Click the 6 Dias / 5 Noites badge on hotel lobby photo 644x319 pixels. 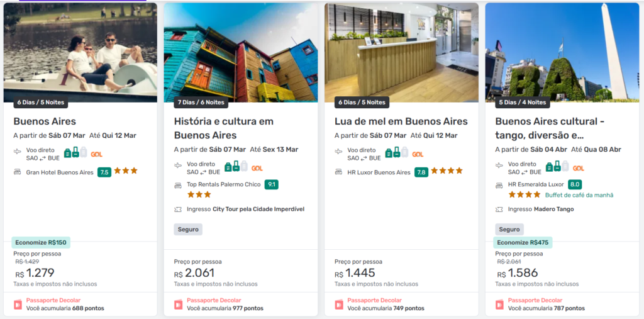pyautogui.click(x=362, y=103)
